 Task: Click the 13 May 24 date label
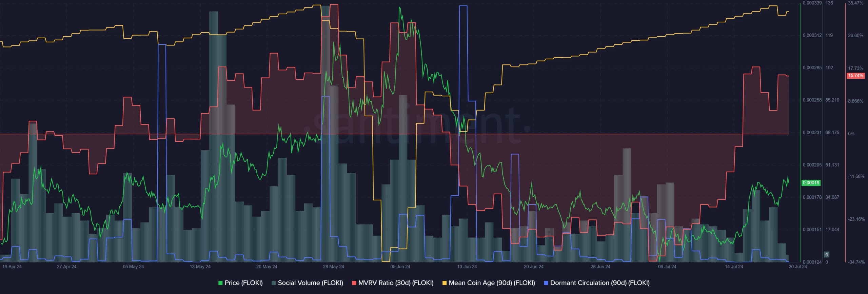(200, 267)
